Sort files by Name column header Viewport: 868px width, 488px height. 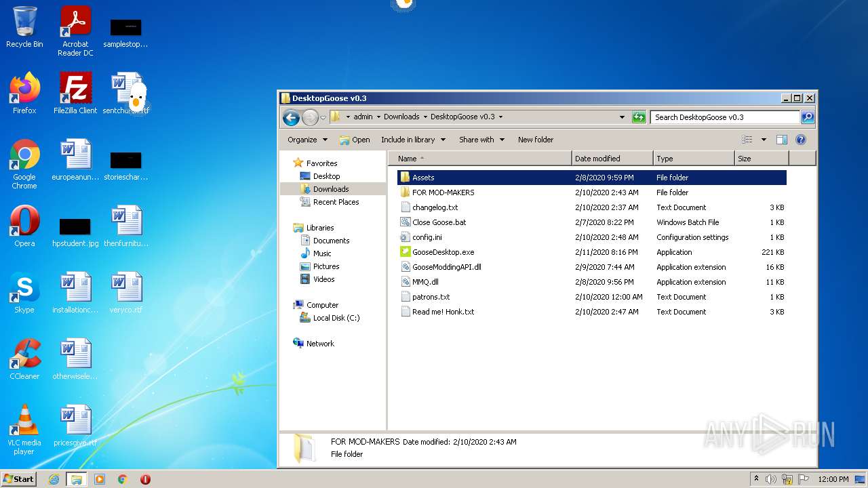click(480, 159)
